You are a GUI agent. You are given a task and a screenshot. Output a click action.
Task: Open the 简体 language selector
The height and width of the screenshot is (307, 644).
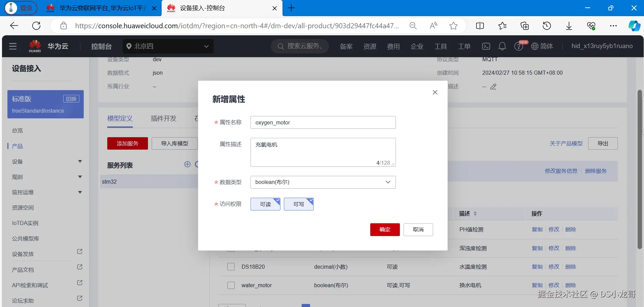click(x=542, y=46)
